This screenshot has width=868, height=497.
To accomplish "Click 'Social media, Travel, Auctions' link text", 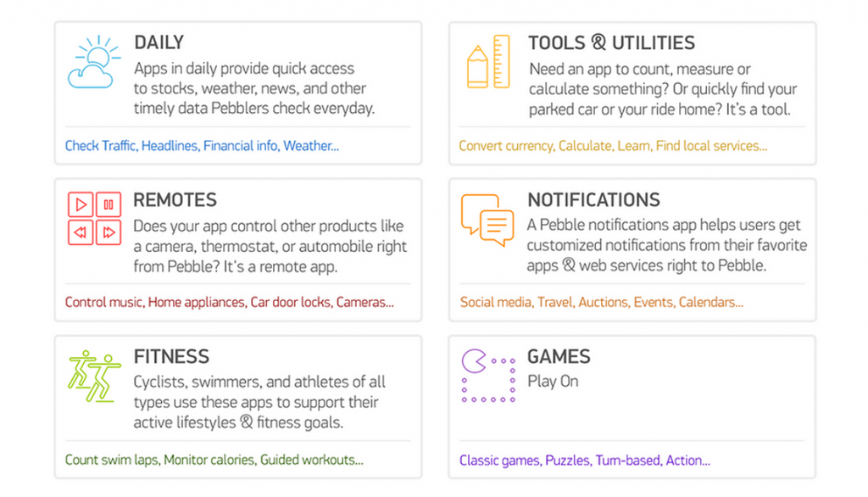I will [544, 303].
